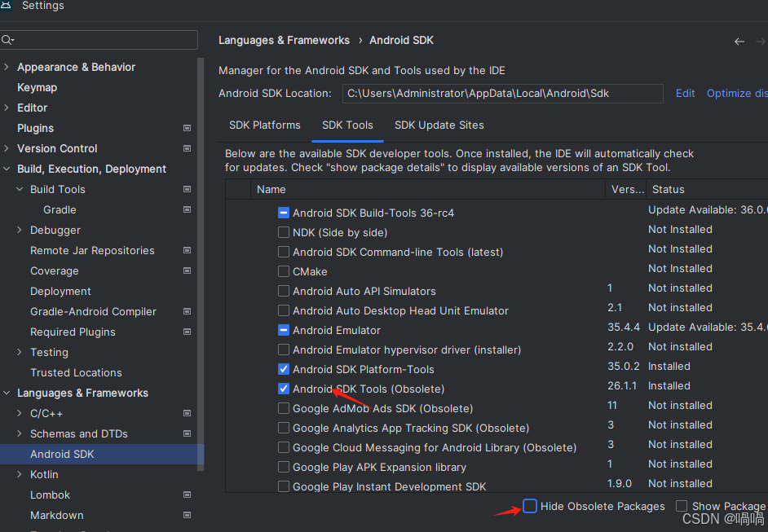Click the Edit link for SDK location
The height and width of the screenshot is (532, 768).
coord(685,94)
